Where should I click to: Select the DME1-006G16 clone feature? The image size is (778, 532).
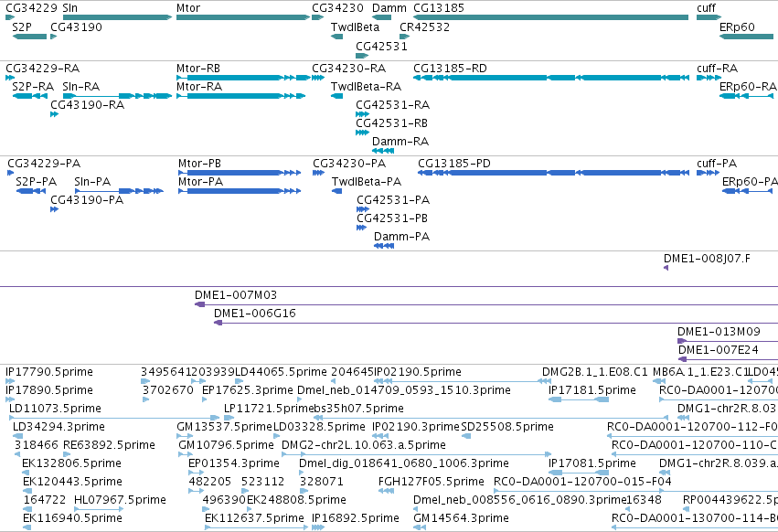496,323
